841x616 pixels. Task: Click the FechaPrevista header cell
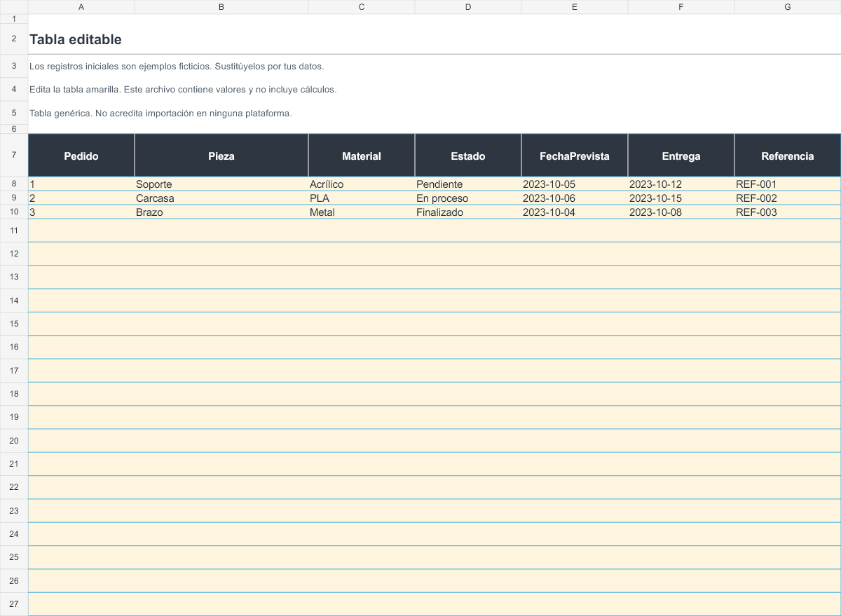pyautogui.click(x=575, y=156)
